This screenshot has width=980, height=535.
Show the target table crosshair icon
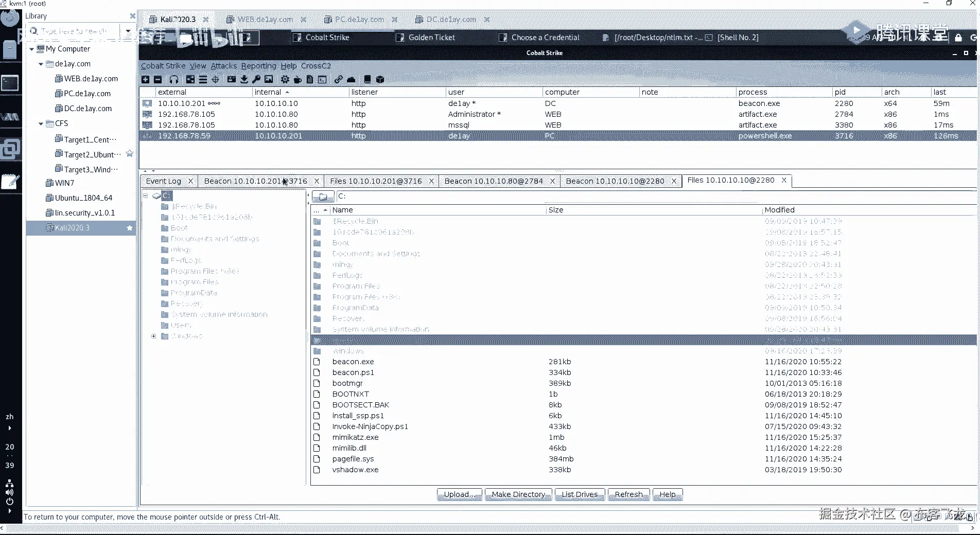pos(216,79)
